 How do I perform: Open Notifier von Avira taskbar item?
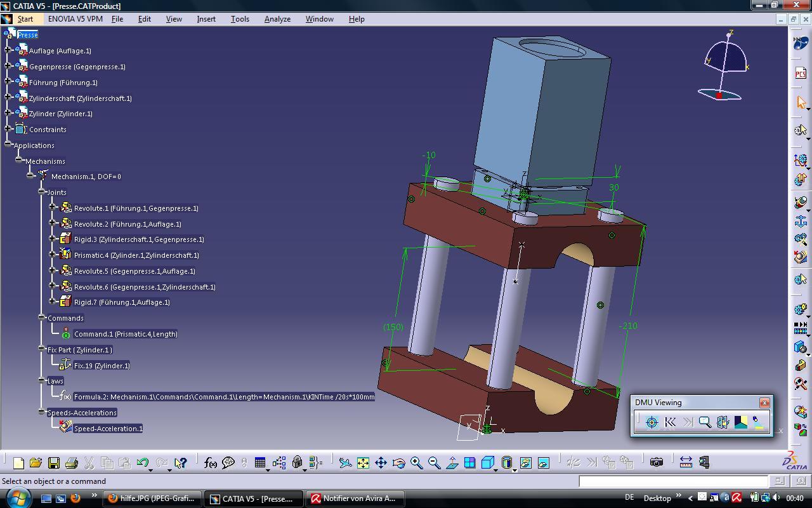point(354,498)
